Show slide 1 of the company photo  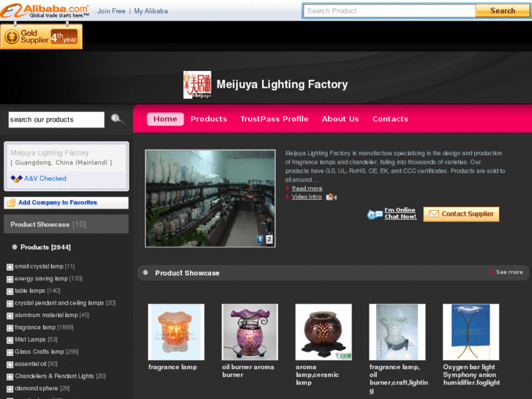tap(260, 239)
